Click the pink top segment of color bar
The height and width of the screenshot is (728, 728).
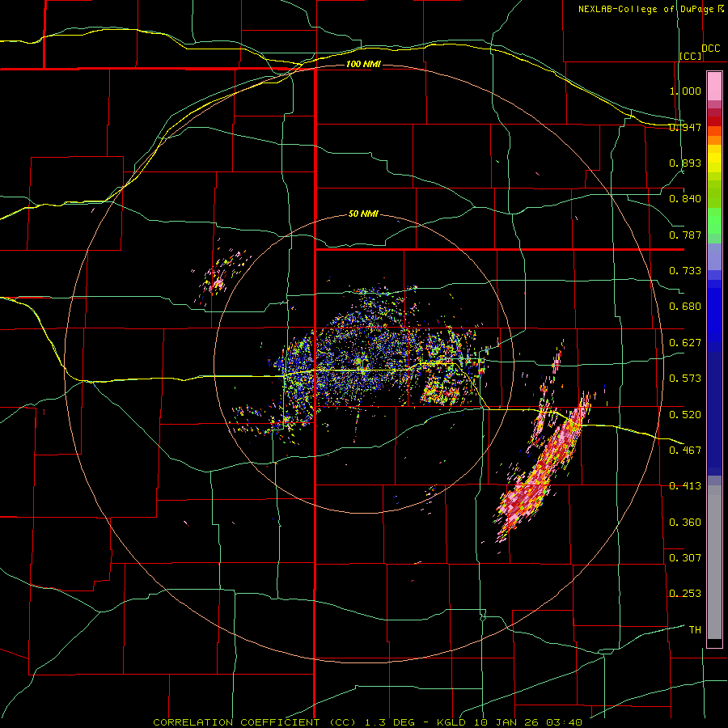pyautogui.click(x=714, y=87)
